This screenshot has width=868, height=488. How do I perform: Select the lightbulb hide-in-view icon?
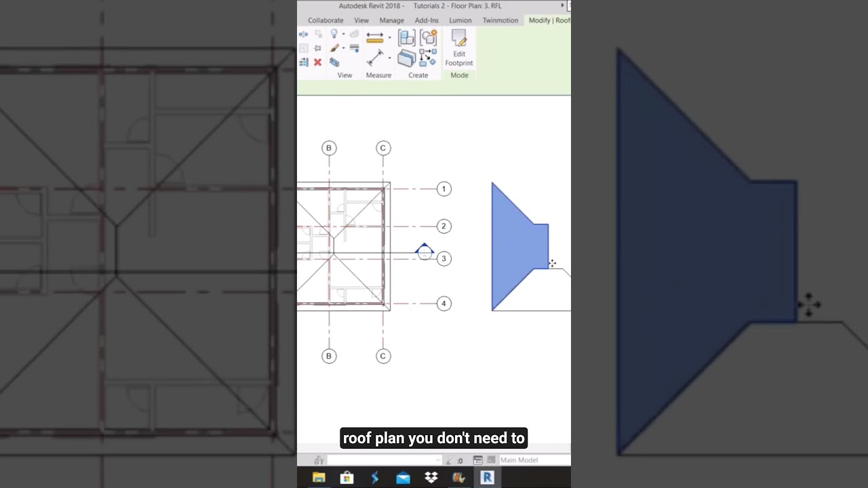pos(334,34)
